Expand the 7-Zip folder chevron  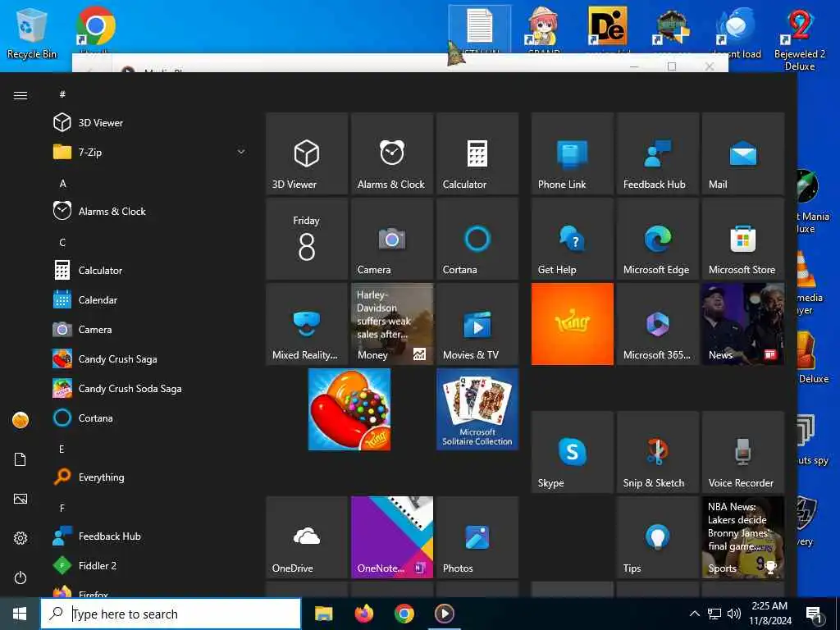[241, 152]
